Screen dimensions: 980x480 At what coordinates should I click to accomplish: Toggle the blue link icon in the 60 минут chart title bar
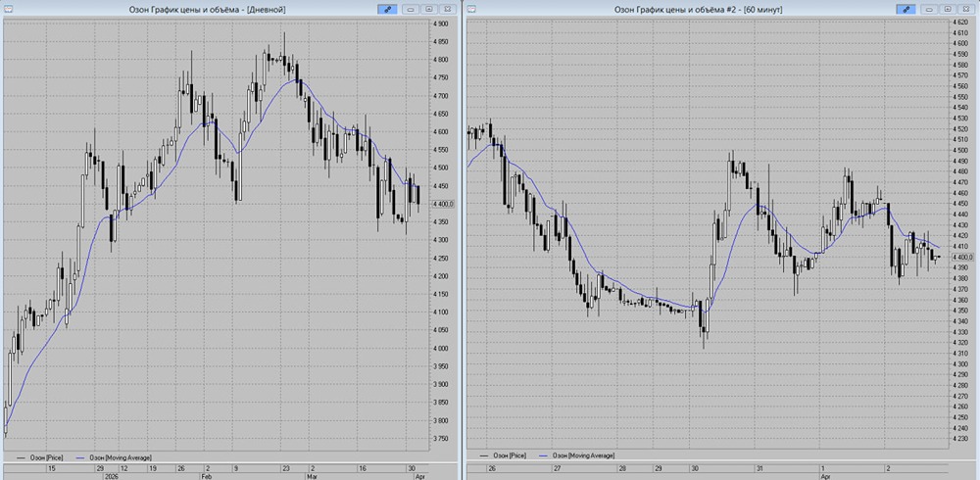(x=906, y=9)
